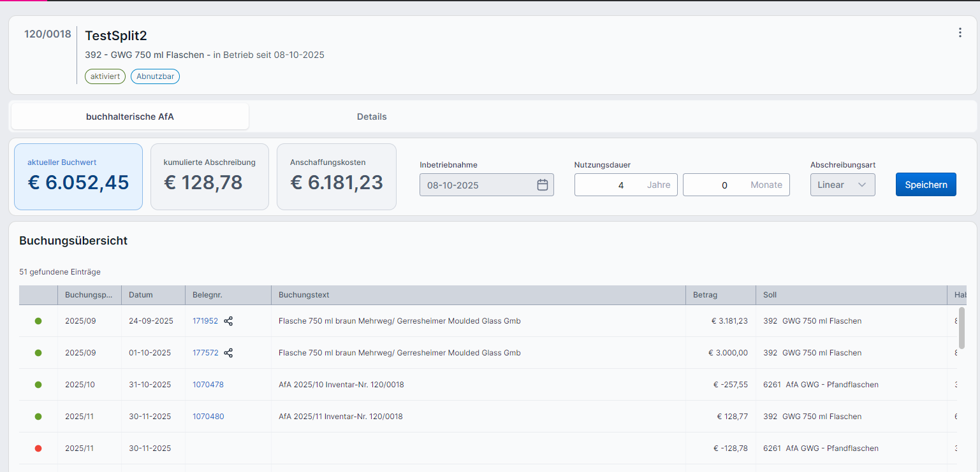This screenshot has height=472, width=980.
Task: Click green status dot for the 24-09-2025 booking
Action: (x=38, y=321)
